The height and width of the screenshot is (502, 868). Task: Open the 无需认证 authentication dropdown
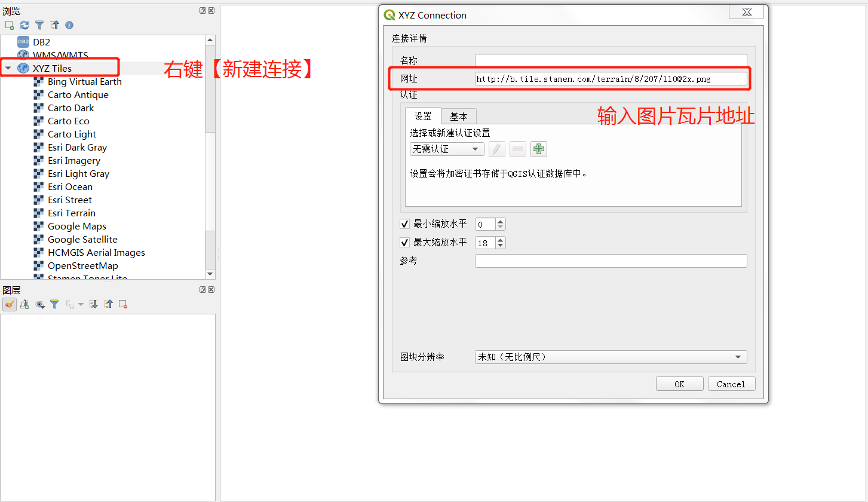pos(447,149)
